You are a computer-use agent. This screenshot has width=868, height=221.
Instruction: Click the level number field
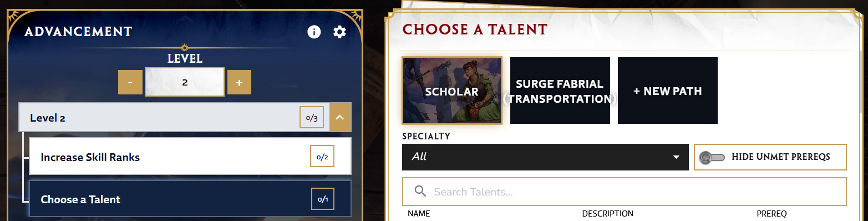tap(185, 82)
